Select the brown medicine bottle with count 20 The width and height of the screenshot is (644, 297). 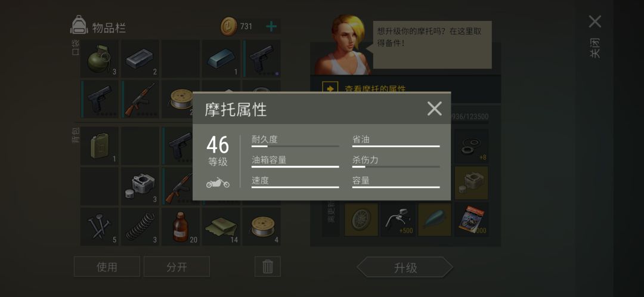click(180, 227)
